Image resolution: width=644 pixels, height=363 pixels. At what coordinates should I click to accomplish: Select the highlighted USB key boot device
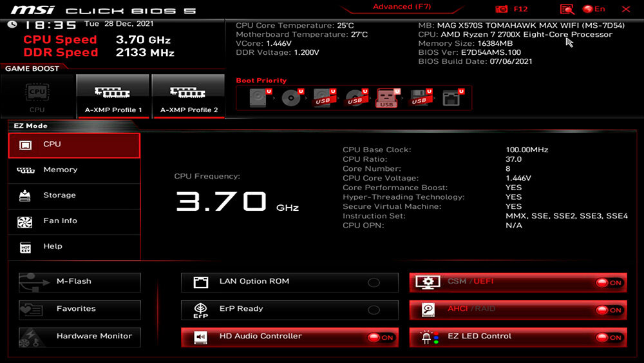pos(388,98)
